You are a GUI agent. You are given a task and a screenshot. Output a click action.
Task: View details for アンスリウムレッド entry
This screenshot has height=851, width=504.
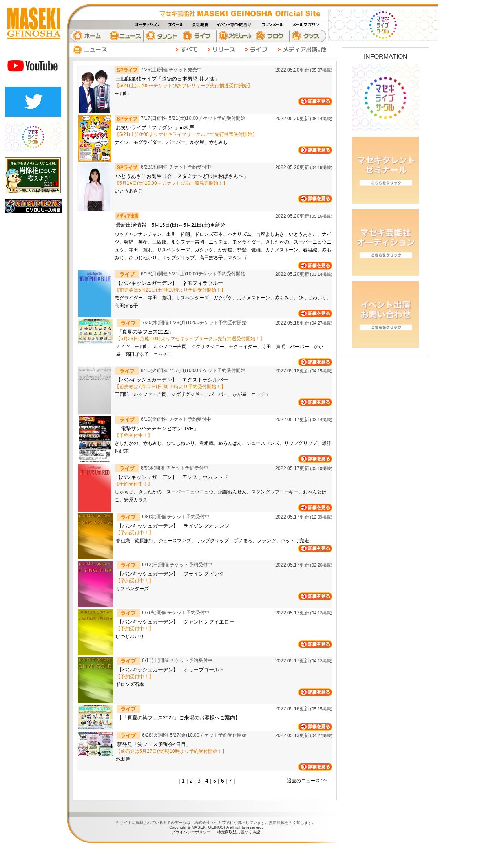[315, 508]
